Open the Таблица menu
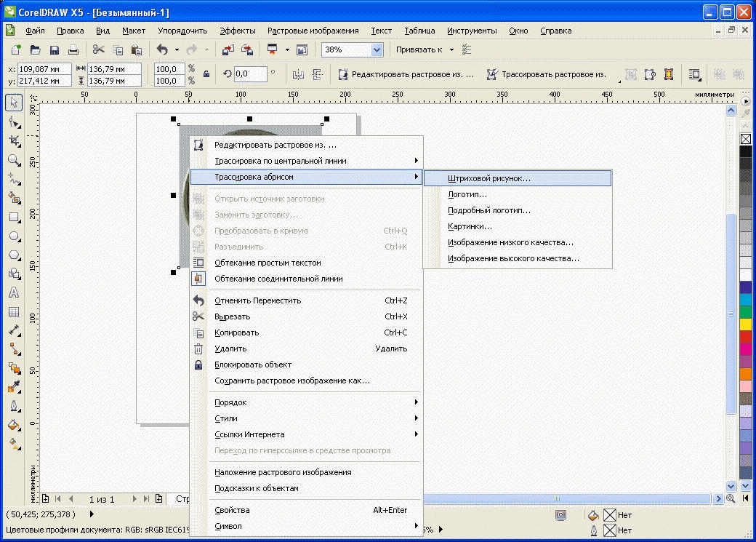The width and height of the screenshot is (756, 542). [x=419, y=31]
